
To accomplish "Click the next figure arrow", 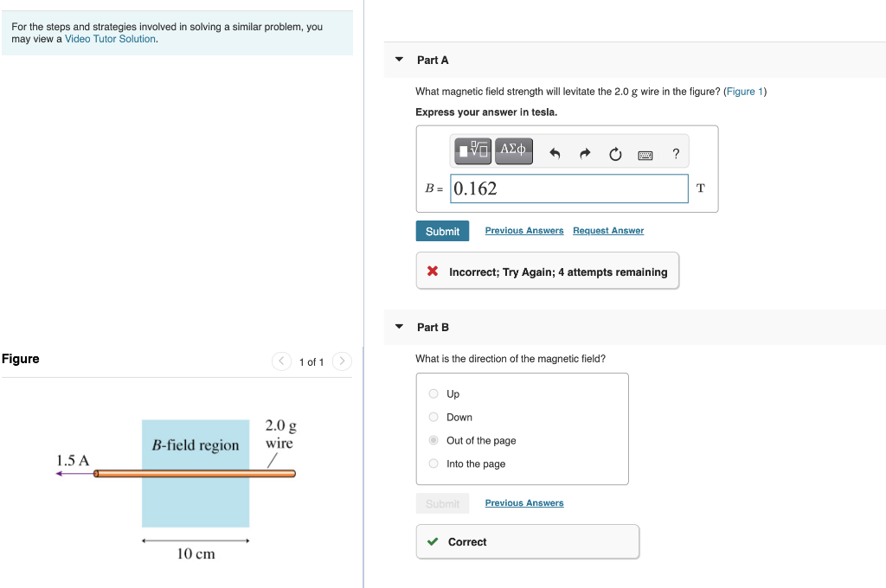I will 342,361.
